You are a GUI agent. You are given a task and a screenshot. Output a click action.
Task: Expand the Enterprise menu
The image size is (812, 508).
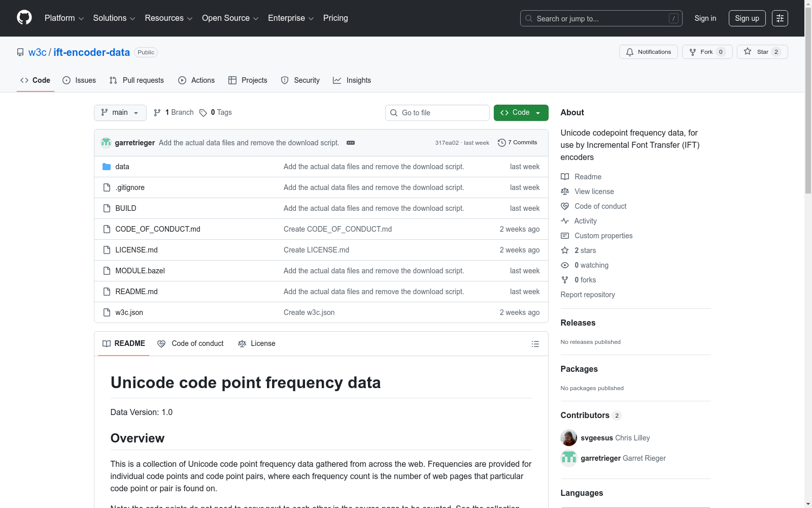[291, 18]
